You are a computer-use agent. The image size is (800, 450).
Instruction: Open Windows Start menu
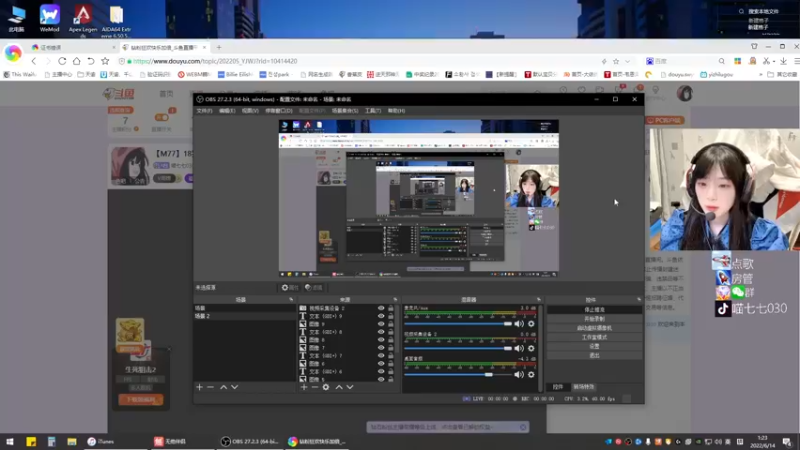10,442
